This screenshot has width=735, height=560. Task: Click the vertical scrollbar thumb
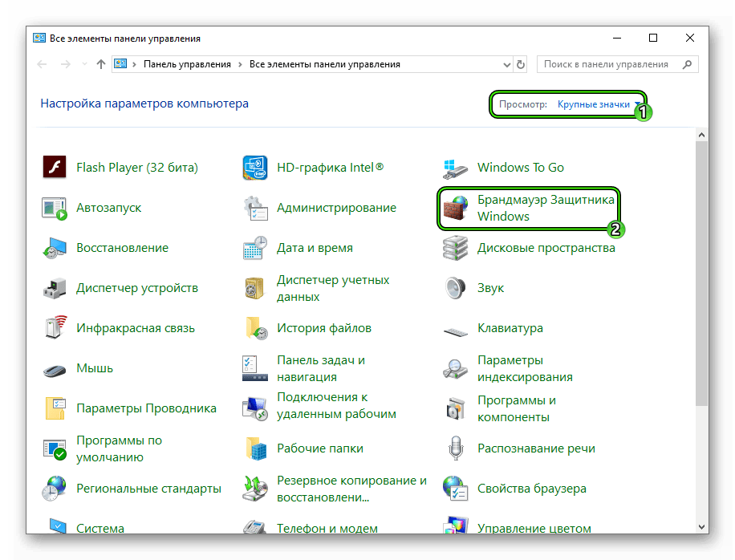pyautogui.click(x=701, y=274)
